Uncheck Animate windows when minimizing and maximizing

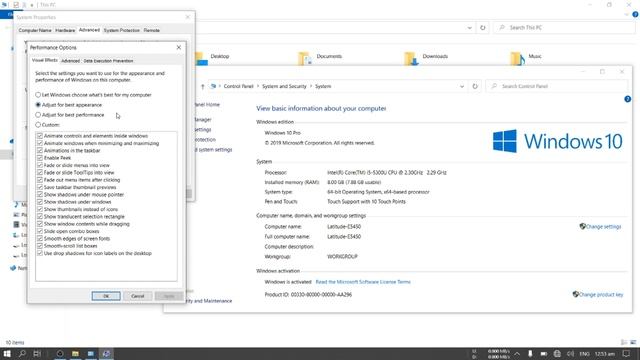(40, 143)
